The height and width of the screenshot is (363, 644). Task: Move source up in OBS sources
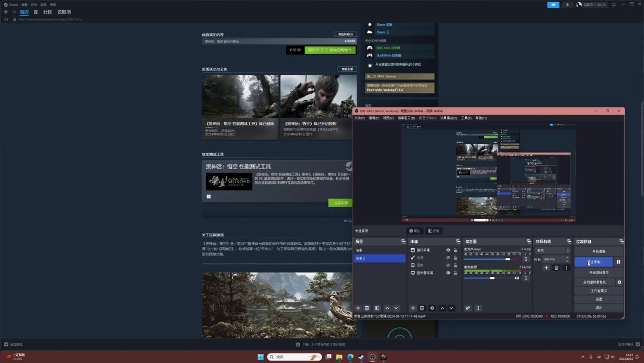point(442,308)
